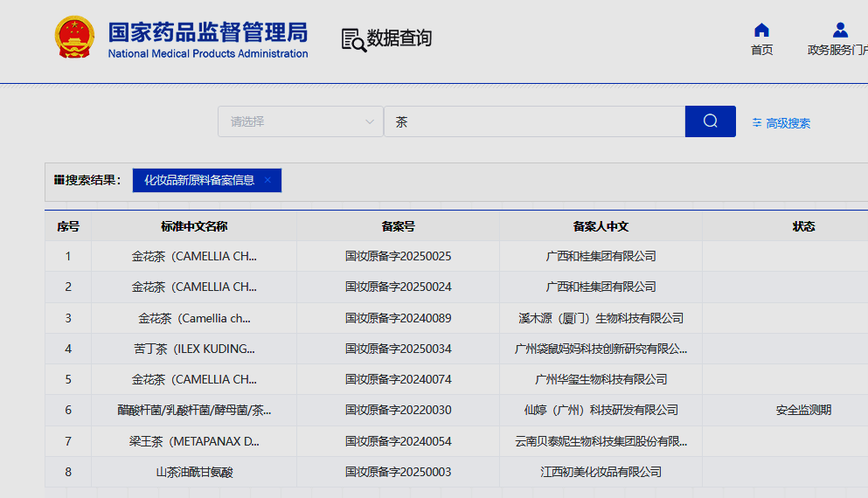Click the 国家药品监督管理局 title
This screenshot has height=498, width=868.
tap(207, 32)
